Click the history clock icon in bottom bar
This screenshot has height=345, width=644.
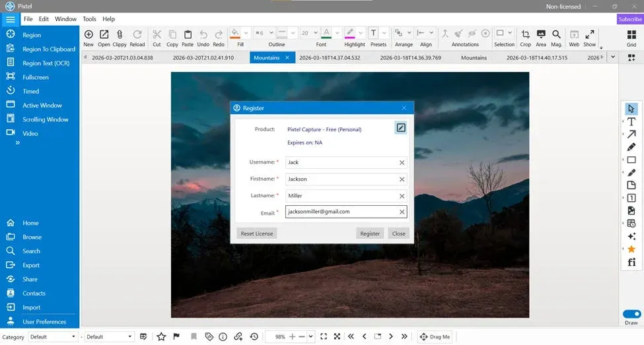click(x=254, y=337)
